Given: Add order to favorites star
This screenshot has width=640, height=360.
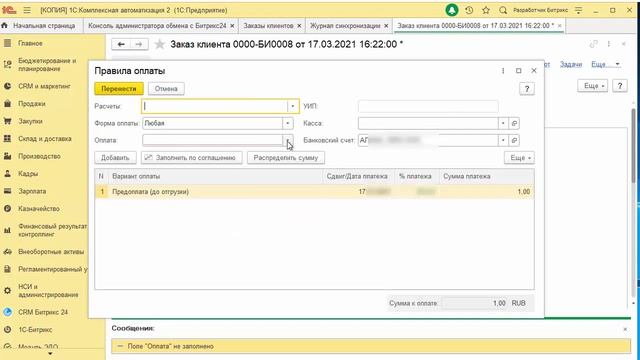Looking at the screenshot, I should pos(160,44).
